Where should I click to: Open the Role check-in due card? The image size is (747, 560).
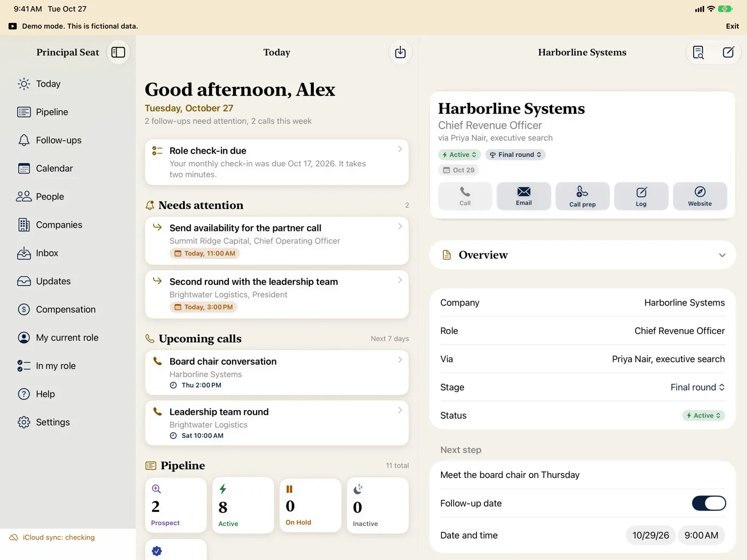[x=277, y=162]
